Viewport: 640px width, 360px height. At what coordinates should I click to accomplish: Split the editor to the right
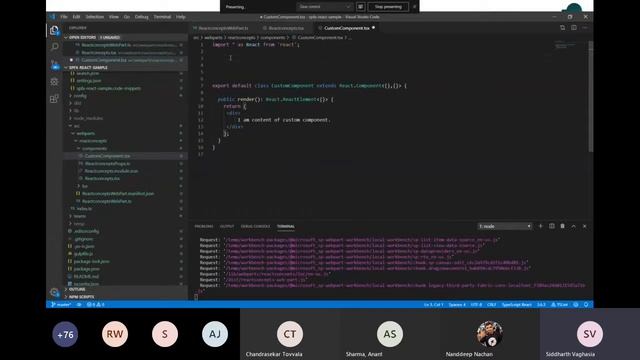coord(574,28)
